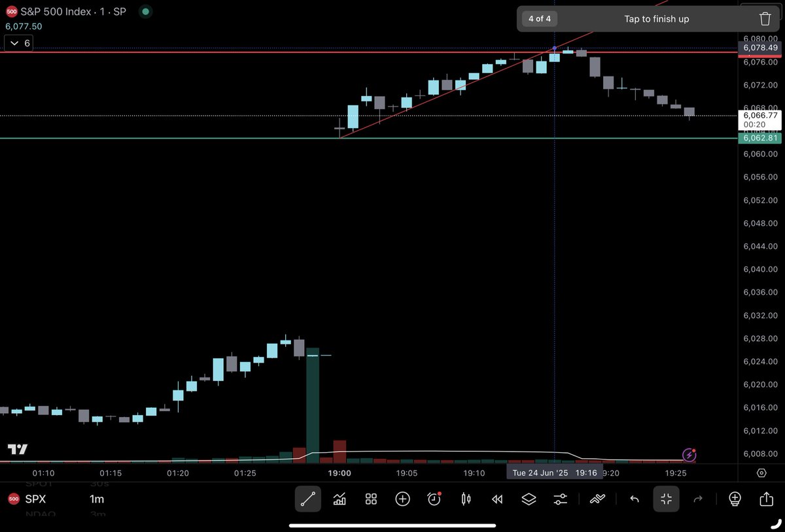Image resolution: width=785 pixels, height=532 pixels.
Task: Undo the last action with left arrow
Action: 634,499
